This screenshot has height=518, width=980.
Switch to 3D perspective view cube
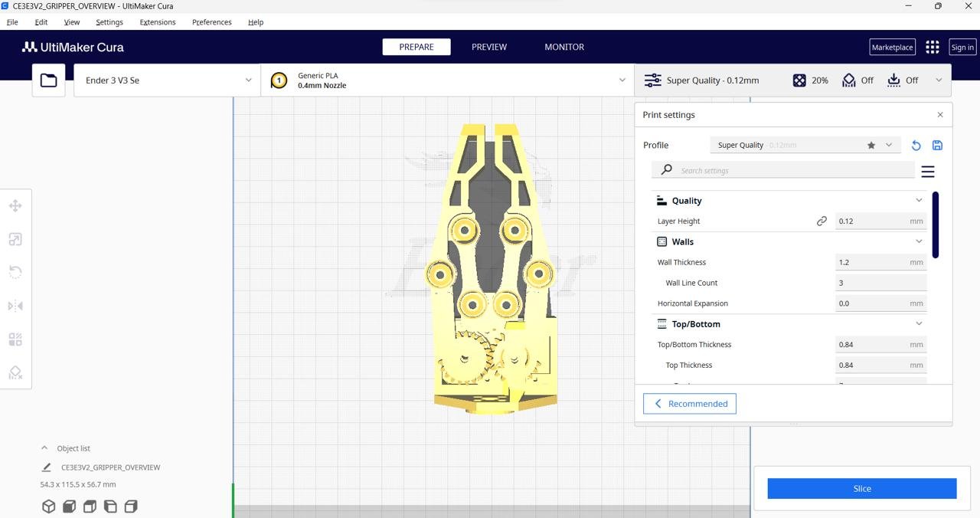tap(48, 507)
